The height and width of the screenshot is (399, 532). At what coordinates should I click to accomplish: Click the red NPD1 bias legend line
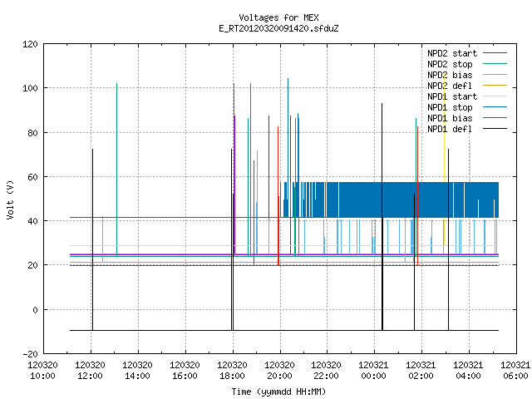click(x=495, y=118)
